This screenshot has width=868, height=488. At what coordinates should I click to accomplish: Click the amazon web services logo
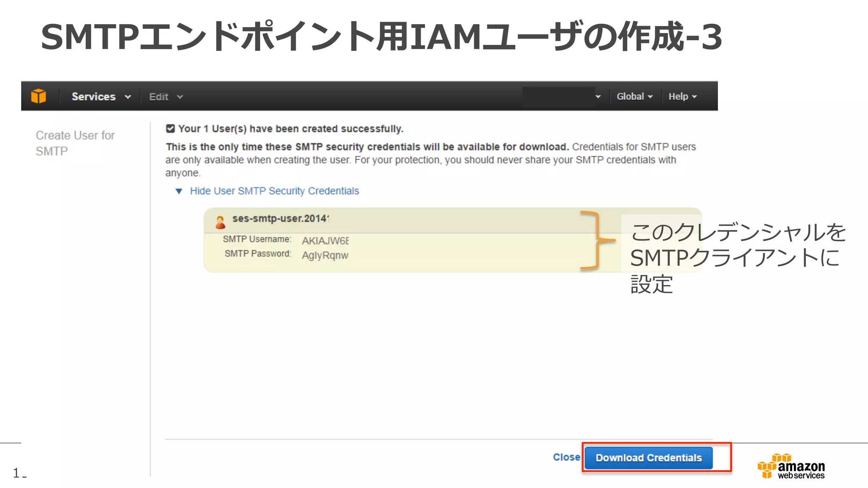[791, 466]
